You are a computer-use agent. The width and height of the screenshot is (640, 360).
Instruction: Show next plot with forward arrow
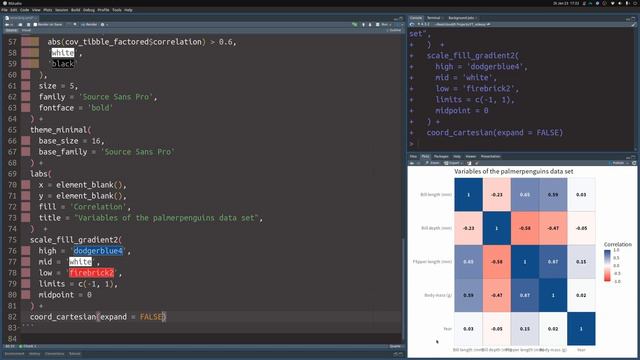point(418,163)
